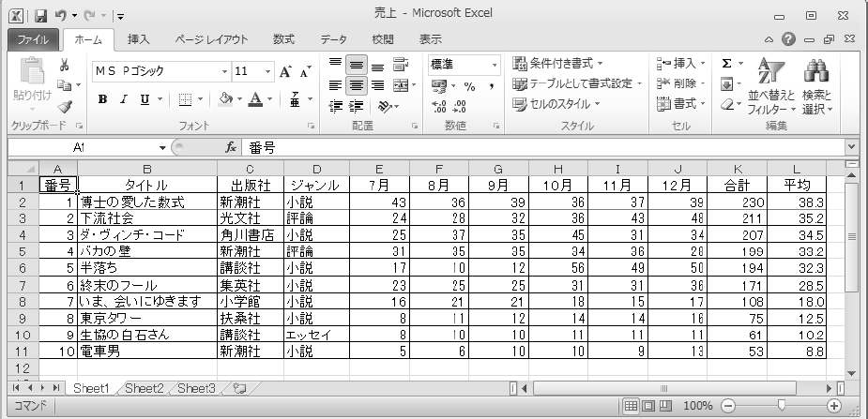Expand the 標準 number format dropdown
The width and height of the screenshot is (868, 419).
tap(495, 65)
